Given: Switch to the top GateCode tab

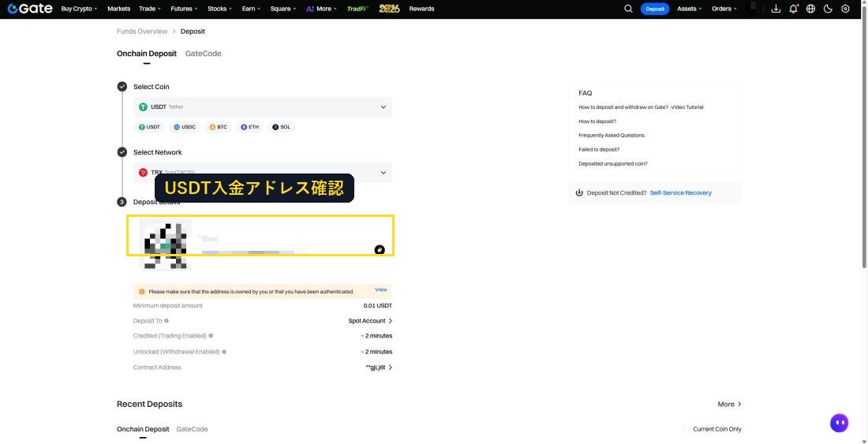Looking at the screenshot, I should [x=203, y=54].
